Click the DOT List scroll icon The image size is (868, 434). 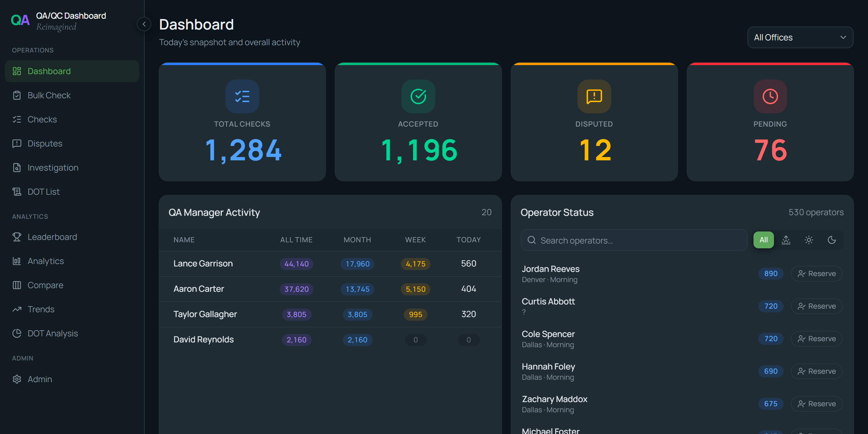pyautogui.click(x=17, y=192)
